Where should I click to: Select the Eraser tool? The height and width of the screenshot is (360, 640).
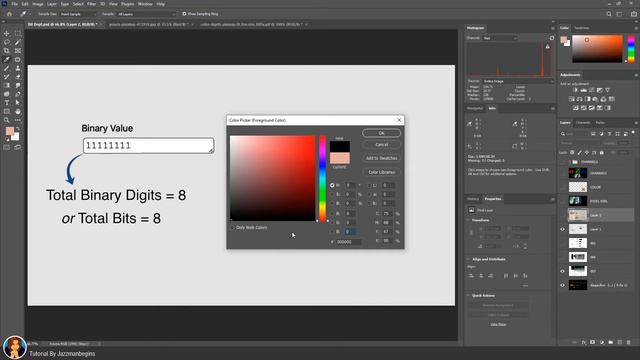pyautogui.click(x=18, y=77)
